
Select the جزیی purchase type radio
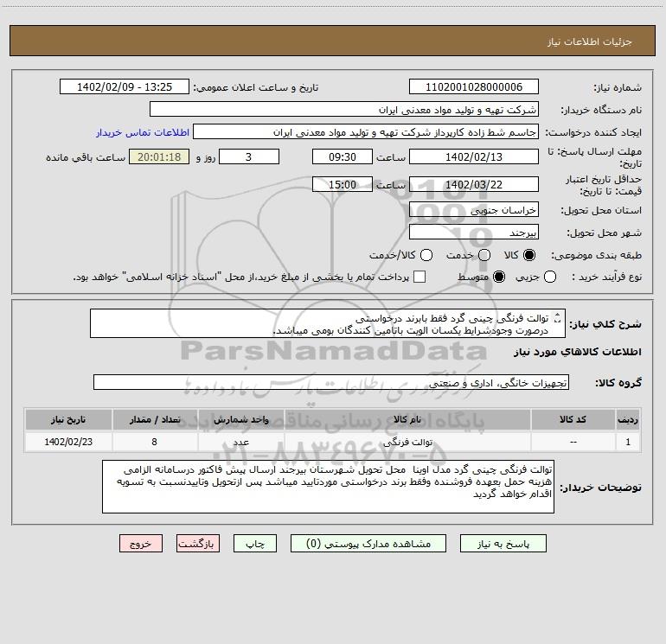tap(550, 277)
